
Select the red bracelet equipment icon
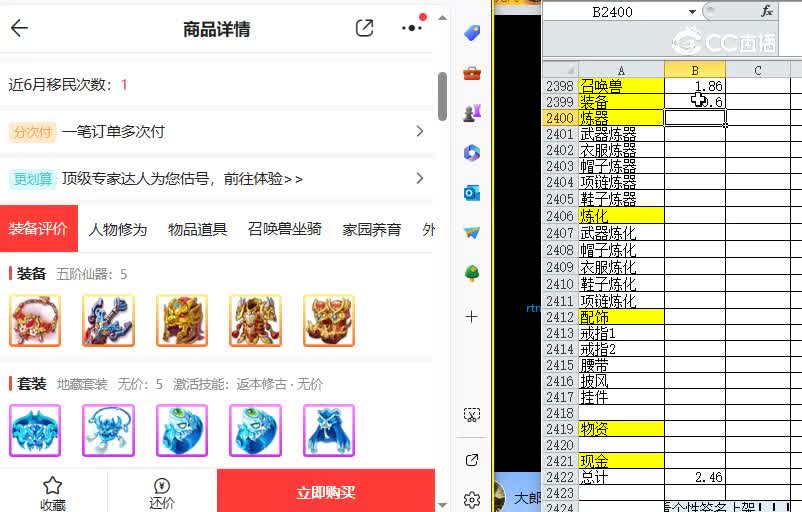[35, 321]
